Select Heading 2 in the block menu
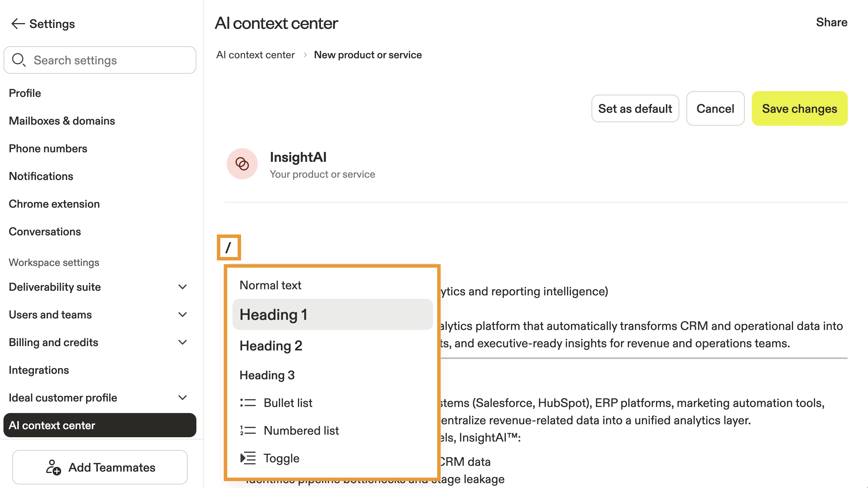This screenshot has height=488, width=868. (271, 346)
